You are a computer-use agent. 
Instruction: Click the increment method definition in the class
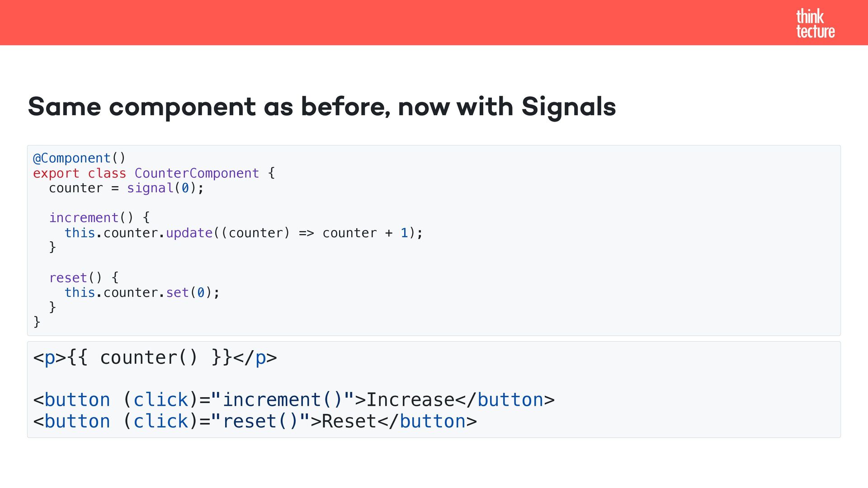pos(84,218)
